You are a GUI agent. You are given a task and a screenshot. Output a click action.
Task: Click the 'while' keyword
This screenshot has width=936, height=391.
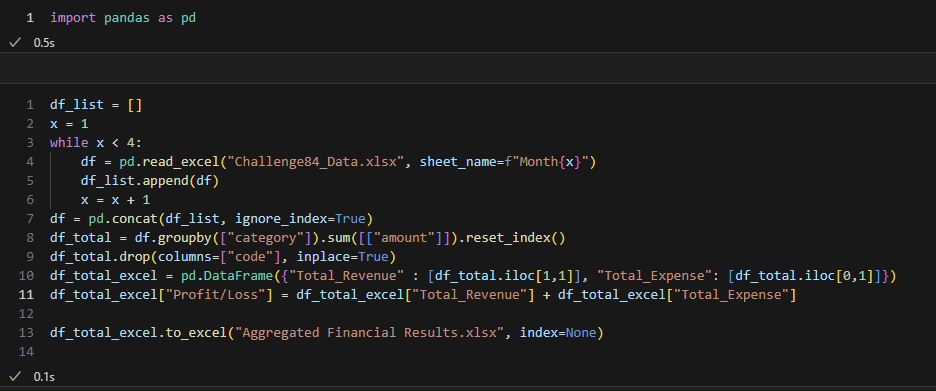[x=69, y=143]
